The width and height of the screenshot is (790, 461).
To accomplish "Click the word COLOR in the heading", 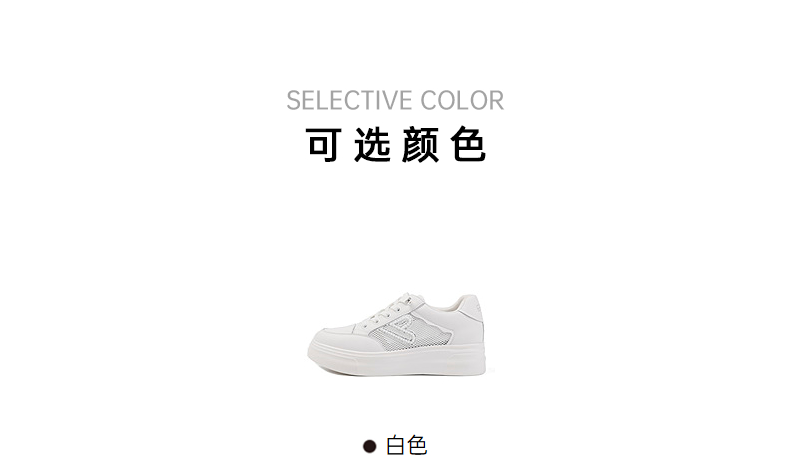I will (462, 100).
